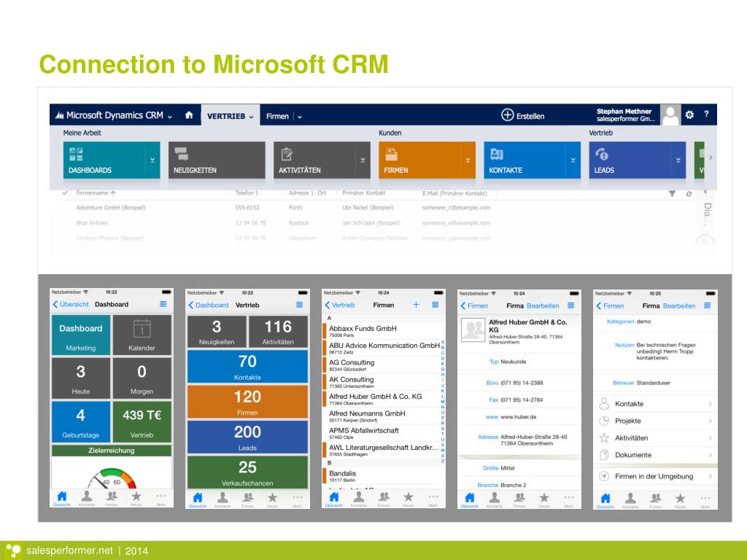The width and height of the screenshot is (747, 560).
Task: Click someone_c@example.com email
Action: click(456, 208)
